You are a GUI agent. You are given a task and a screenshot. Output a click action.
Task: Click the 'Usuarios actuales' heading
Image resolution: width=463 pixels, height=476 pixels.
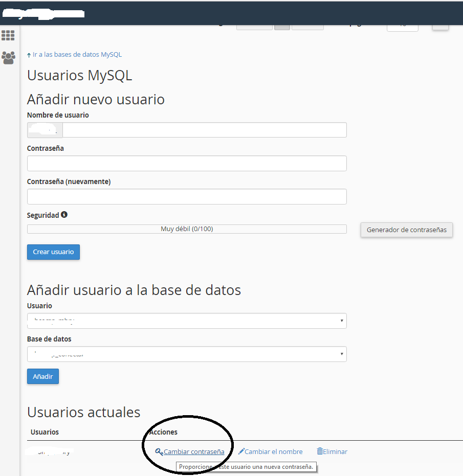pyautogui.click(x=83, y=412)
